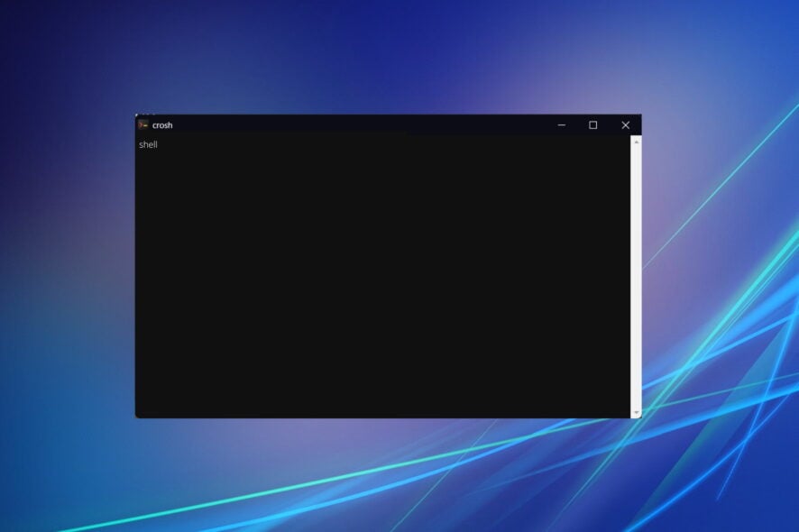Click the vertical scrollbar track
This screenshot has height=532, width=799.
[x=636, y=277]
